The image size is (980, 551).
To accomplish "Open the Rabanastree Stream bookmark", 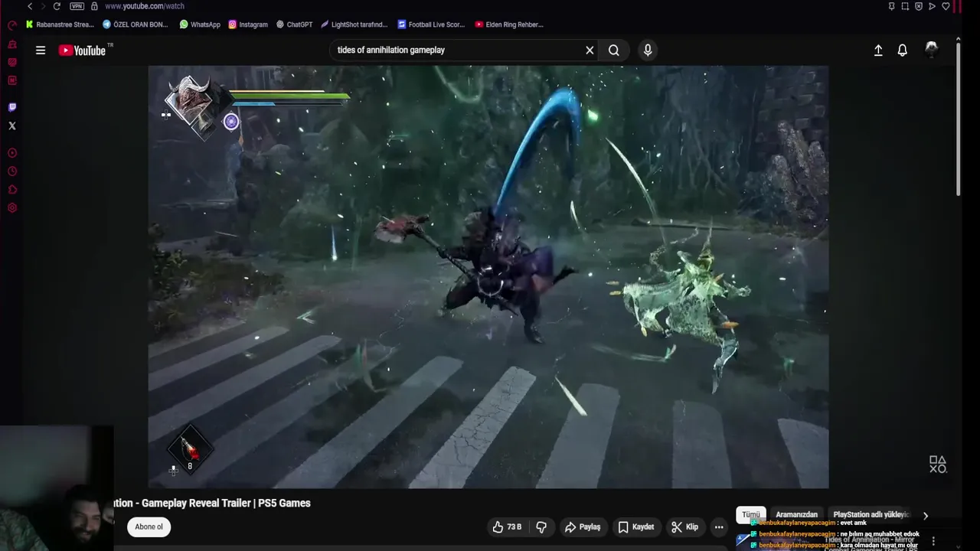I will 60,24.
